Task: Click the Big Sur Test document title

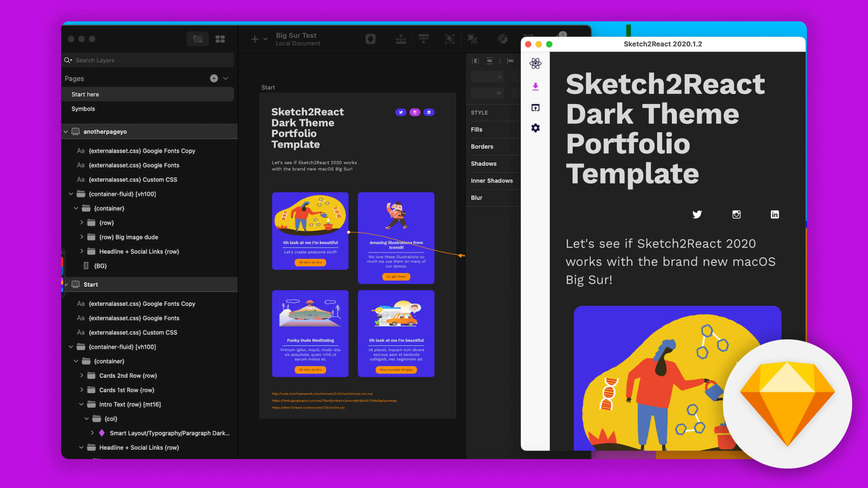Action: coord(296,35)
